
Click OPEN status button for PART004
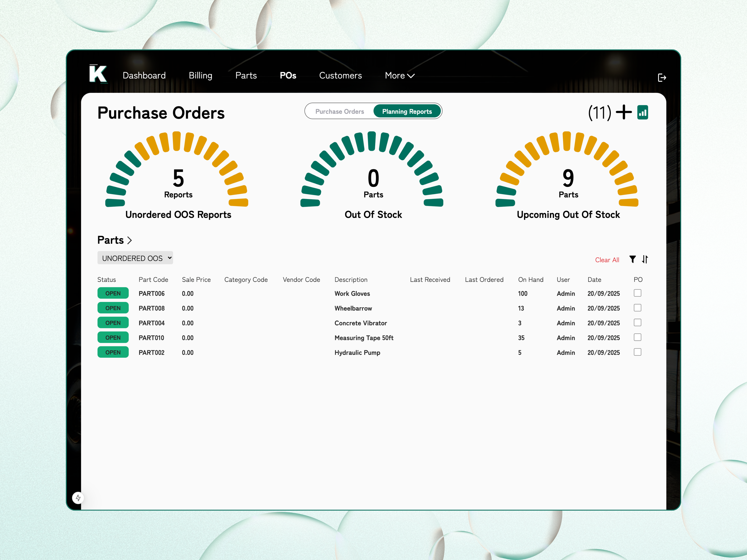tap(113, 323)
